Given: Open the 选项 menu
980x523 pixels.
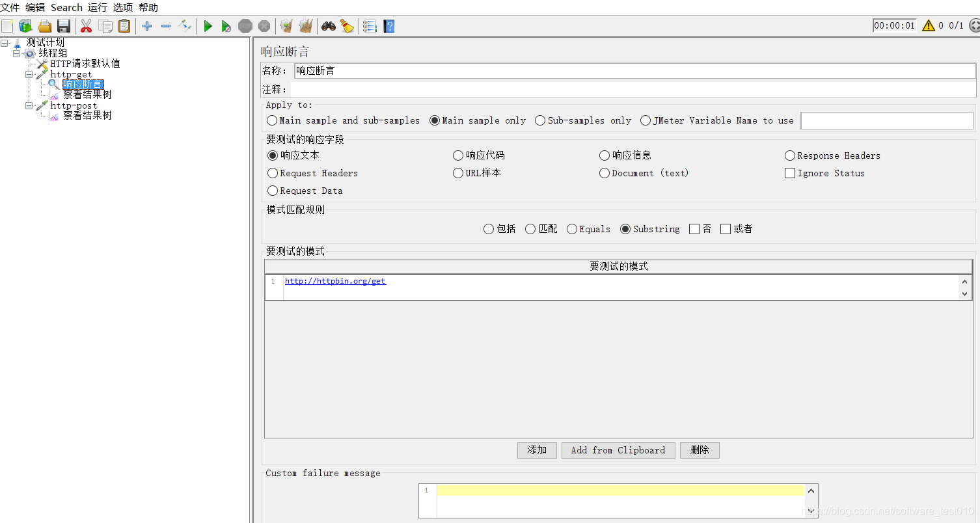Looking at the screenshot, I should point(123,8).
